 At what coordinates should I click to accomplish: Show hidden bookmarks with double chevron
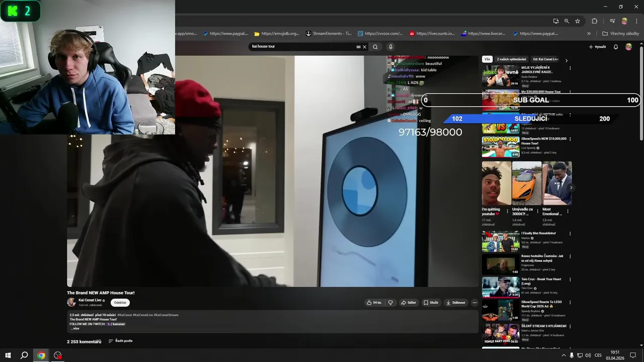click(x=589, y=34)
